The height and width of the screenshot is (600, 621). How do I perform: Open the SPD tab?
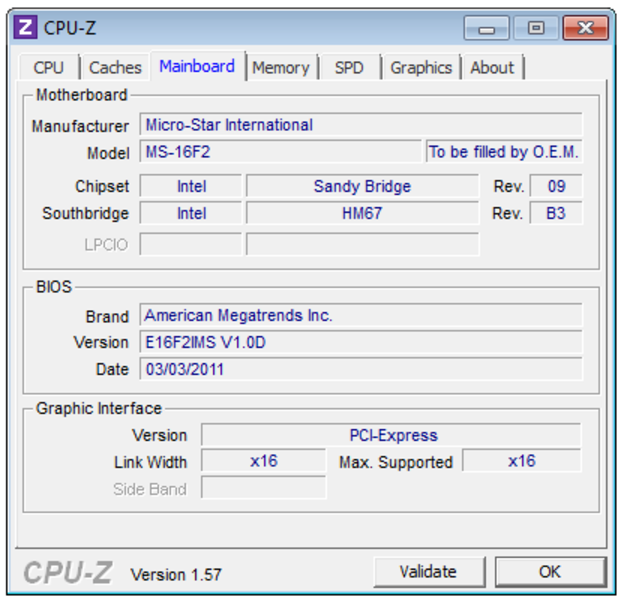pos(349,67)
